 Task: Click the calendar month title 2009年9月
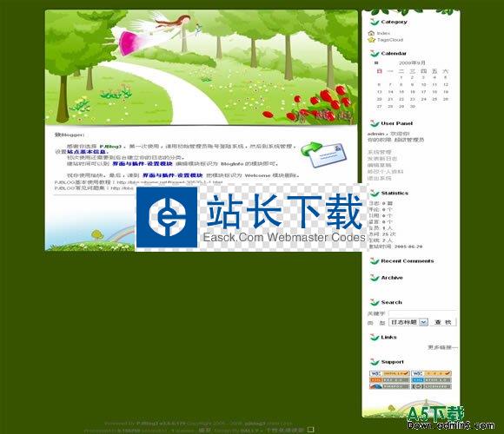tap(412, 62)
